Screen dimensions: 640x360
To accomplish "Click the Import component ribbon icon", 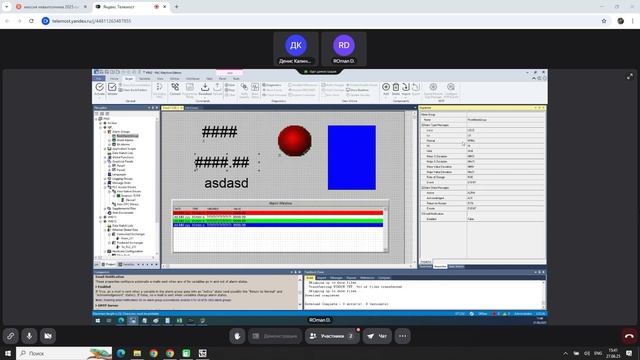I will tap(405, 89).
